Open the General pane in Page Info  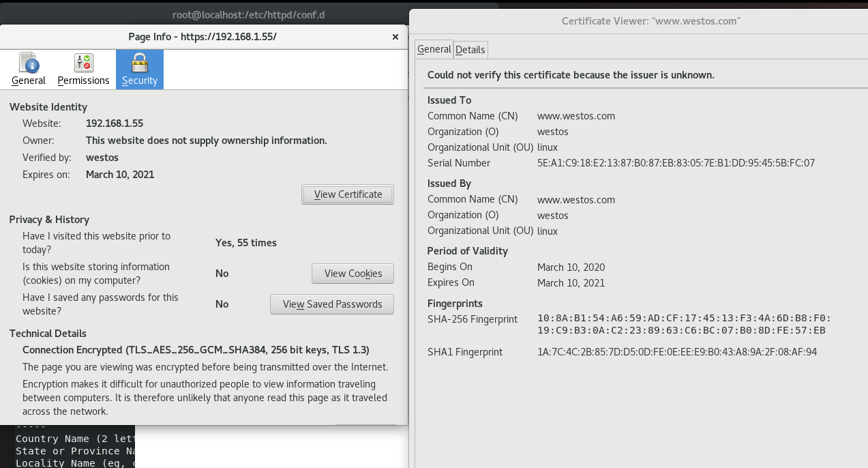pos(29,70)
